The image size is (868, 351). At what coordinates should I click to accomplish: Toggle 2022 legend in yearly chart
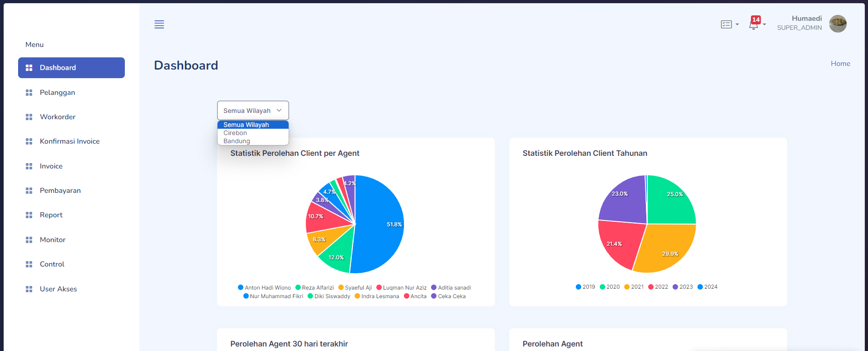click(x=658, y=287)
